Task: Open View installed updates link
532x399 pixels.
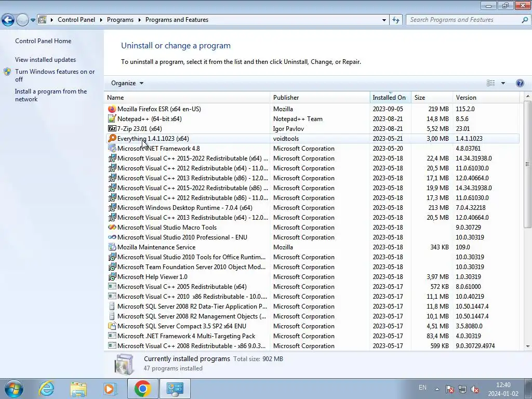Action: coord(46,59)
